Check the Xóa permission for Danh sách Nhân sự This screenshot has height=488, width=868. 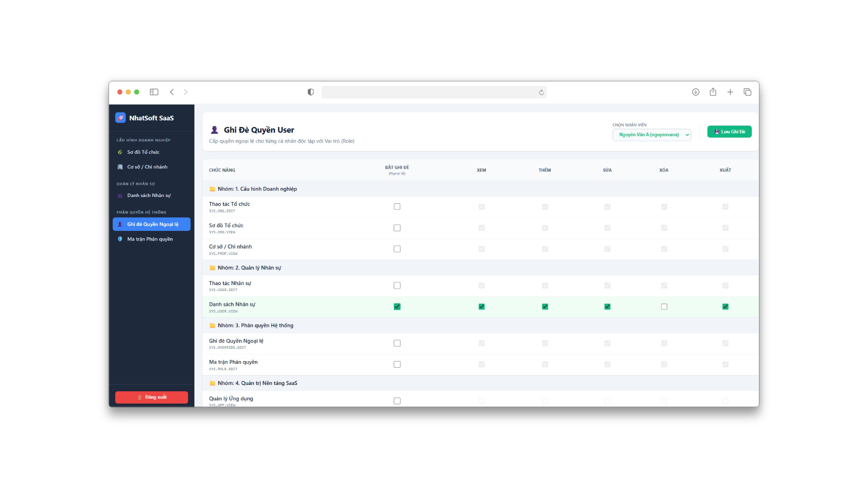coord(664,307)
